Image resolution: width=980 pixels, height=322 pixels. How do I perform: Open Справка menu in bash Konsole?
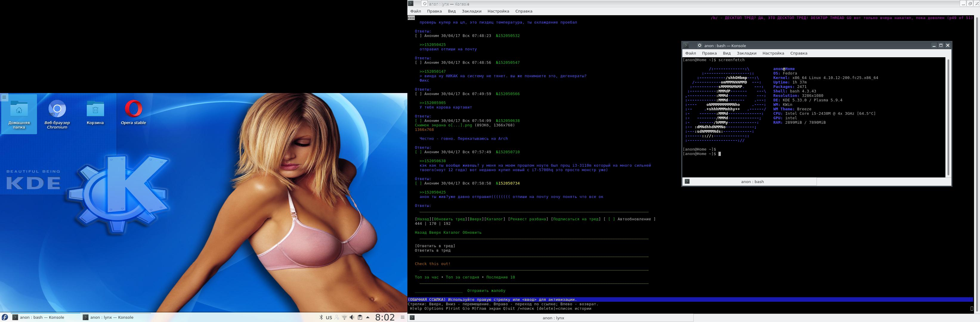(x=799, y=53)
